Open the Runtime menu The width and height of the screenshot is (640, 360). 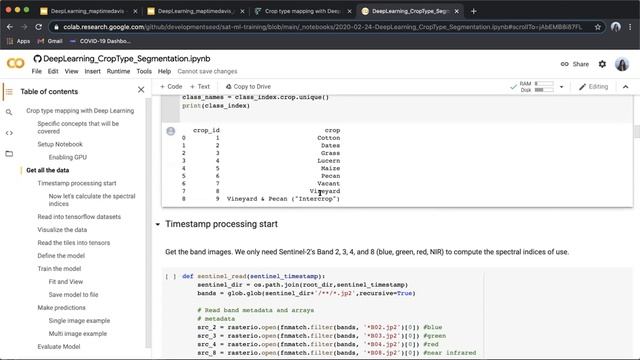pyautogui.click(x=118, y=71)
